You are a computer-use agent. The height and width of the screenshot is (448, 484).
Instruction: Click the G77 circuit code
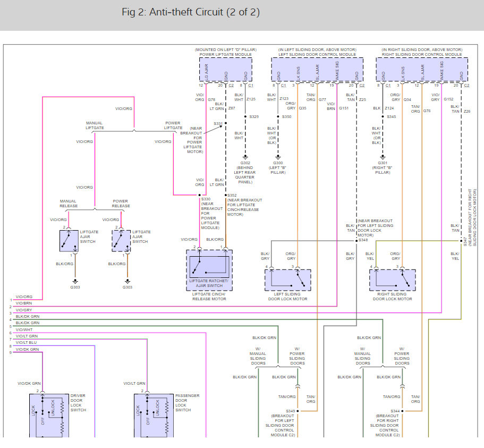[x=322, y=100]
